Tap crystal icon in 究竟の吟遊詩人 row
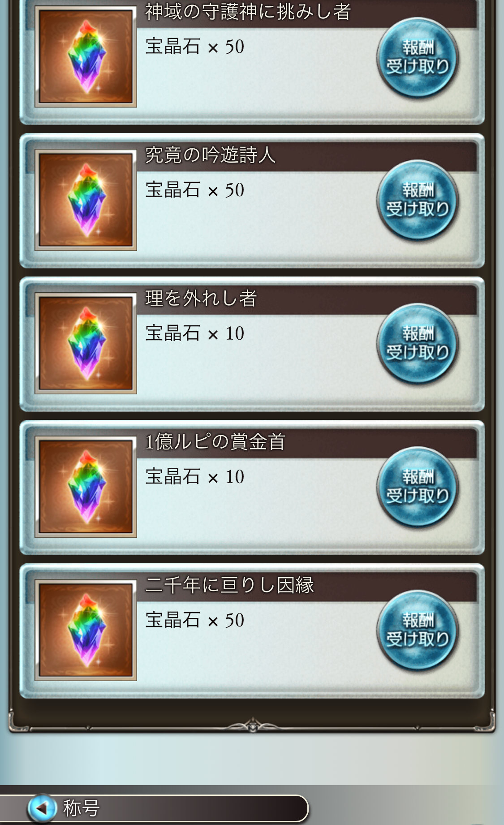This screenshot has height=825, width=504. [86, 200]
